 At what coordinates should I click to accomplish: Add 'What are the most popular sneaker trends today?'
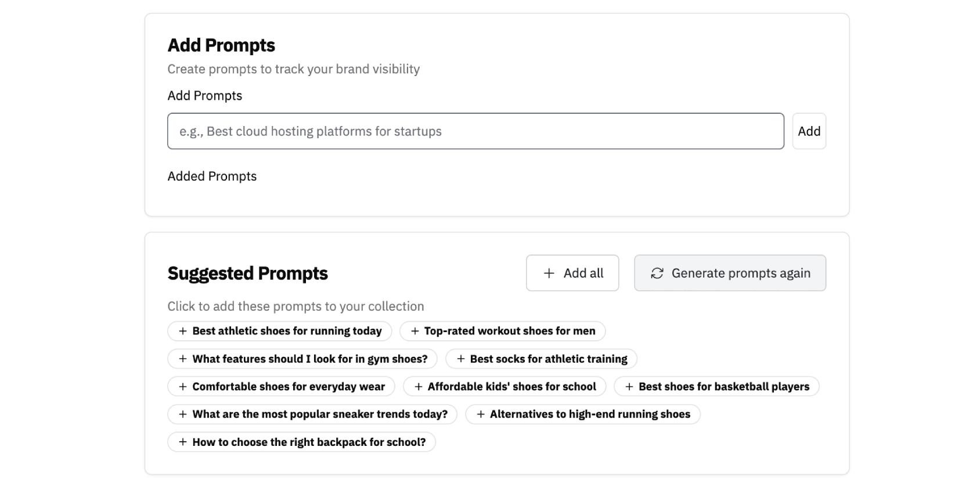point(312,415)
